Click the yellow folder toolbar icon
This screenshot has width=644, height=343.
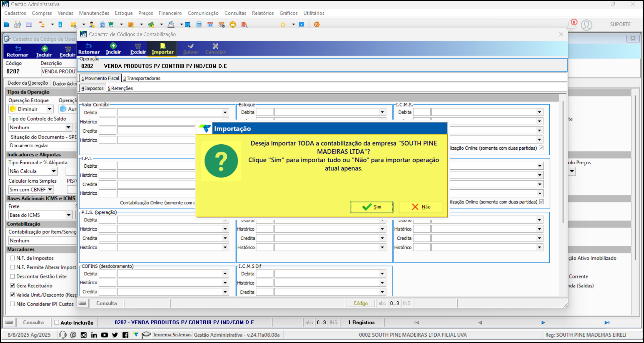coord(73,24)
